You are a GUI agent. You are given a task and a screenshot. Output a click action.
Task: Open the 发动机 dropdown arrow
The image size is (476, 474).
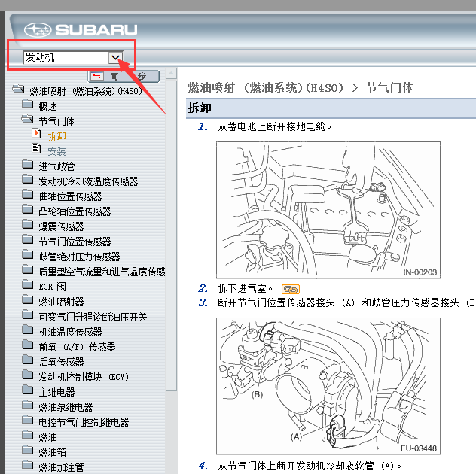(x=115, y=57)
